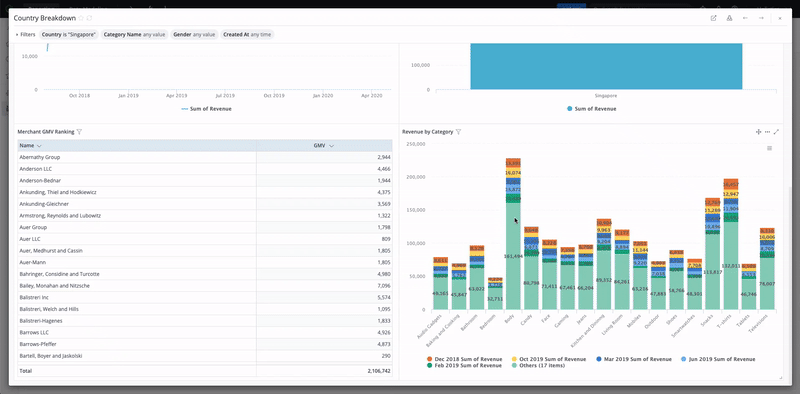This screenshot has width=800, height=394.
Task: Open the dashboard edit icon
Action: tap(713, 18)
